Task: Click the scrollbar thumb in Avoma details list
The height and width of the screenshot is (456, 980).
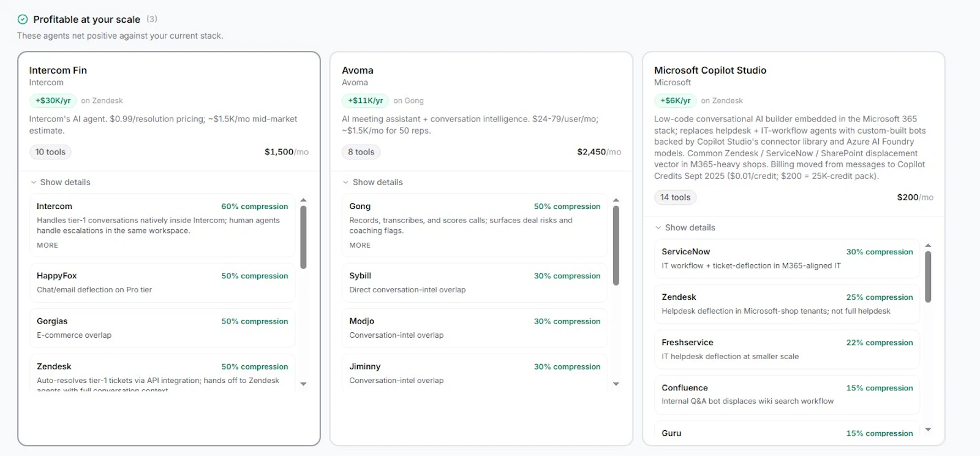Action: 616,246
